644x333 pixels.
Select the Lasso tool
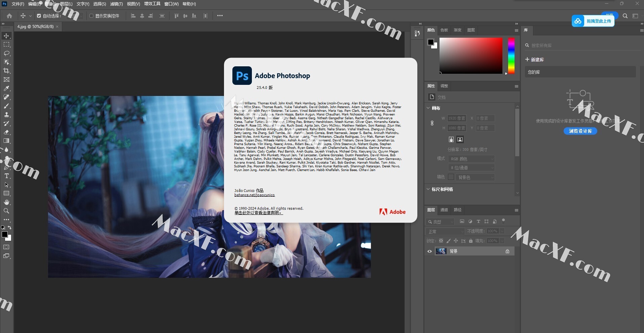click(6, 53)
